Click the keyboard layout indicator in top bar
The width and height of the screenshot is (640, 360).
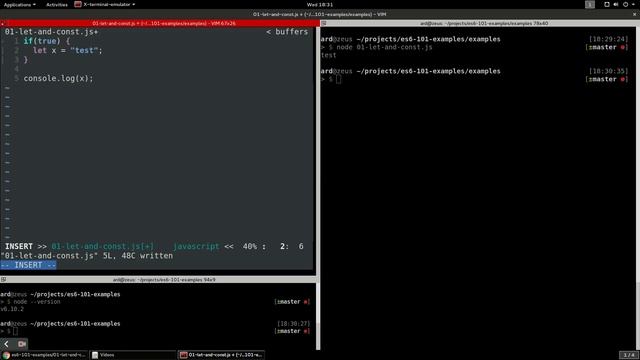pos(590,4)
